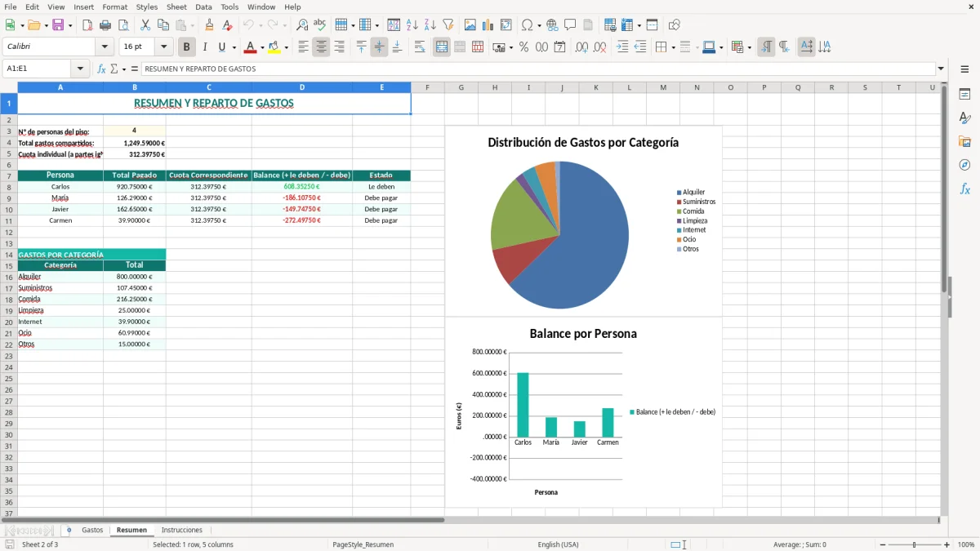Click the Insert Chart icon
The width and height of the screenshot is (980, 551).
click(488, 25)
